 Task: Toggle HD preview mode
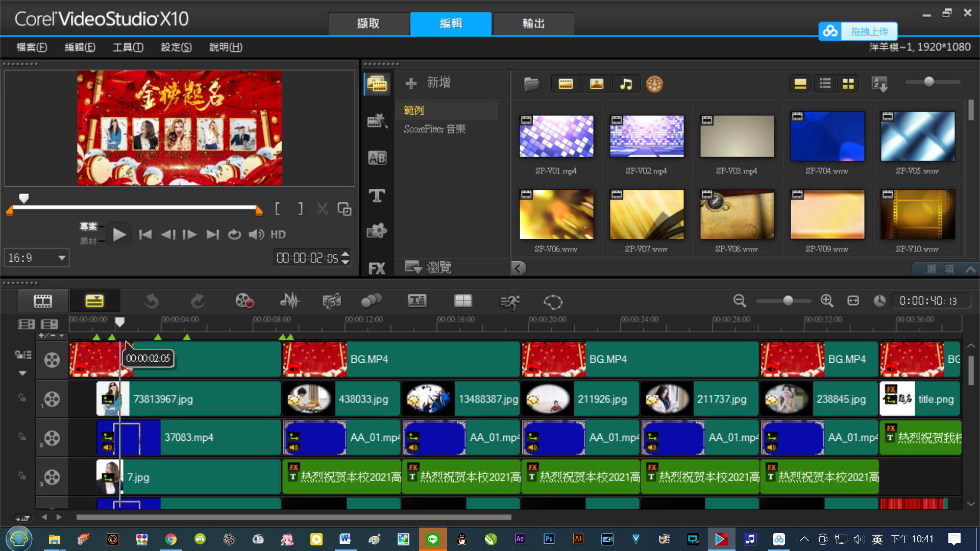click(x=278, y=235)
